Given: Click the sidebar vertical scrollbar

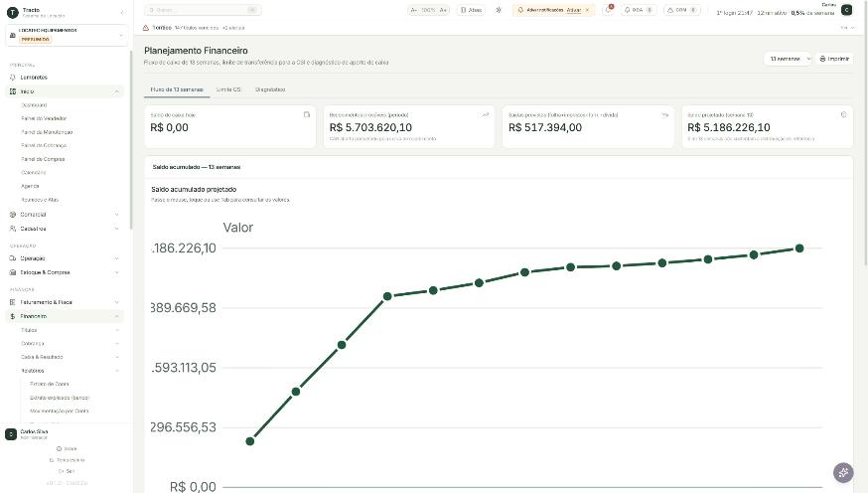Looking at the screenshot, I should coord(131,139).
